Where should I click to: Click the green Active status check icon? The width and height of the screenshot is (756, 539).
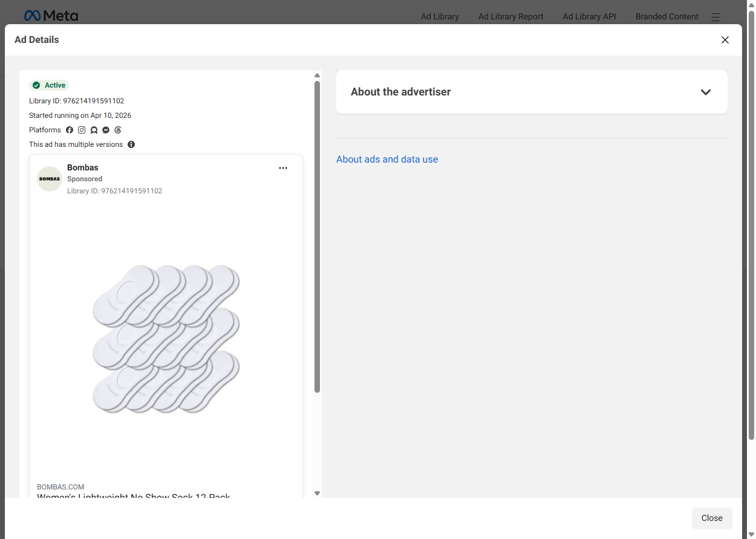[x=36, y=85]
